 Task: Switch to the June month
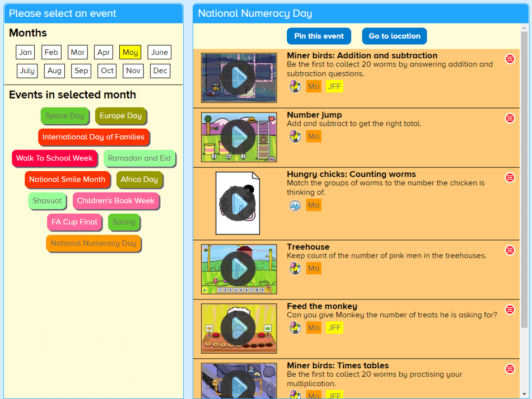[x=160, y=52]
